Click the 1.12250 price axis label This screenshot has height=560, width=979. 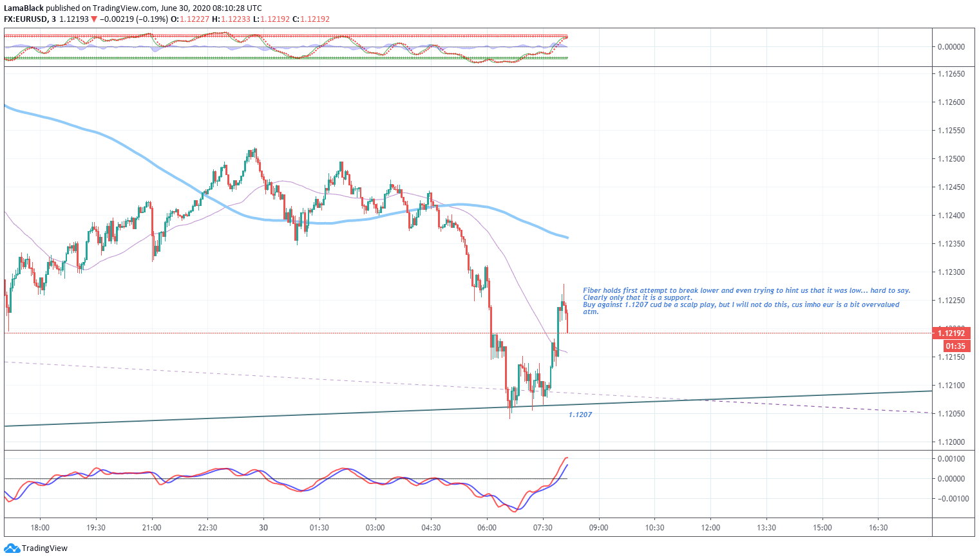tap(951, 301)
